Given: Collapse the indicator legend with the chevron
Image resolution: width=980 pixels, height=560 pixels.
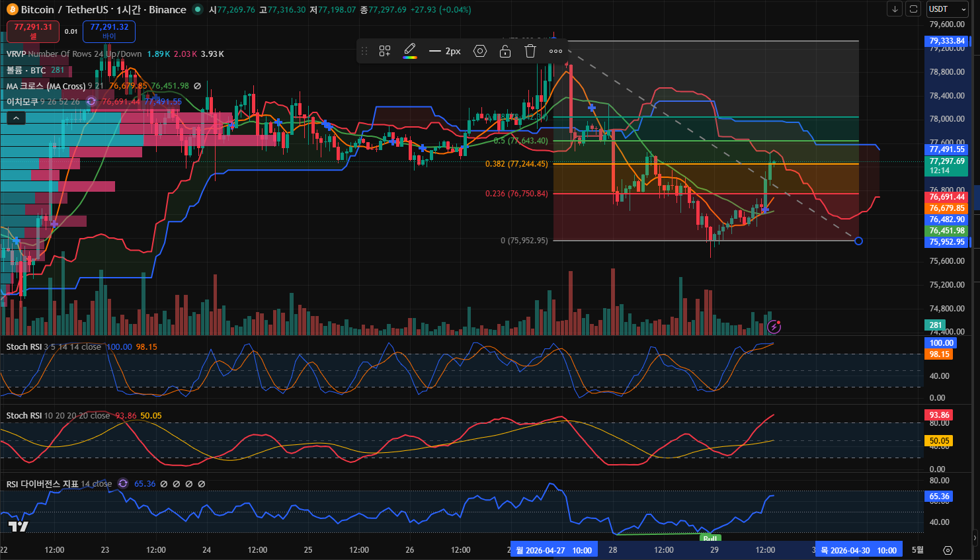Looking at the screenshot, I should 16,118.
